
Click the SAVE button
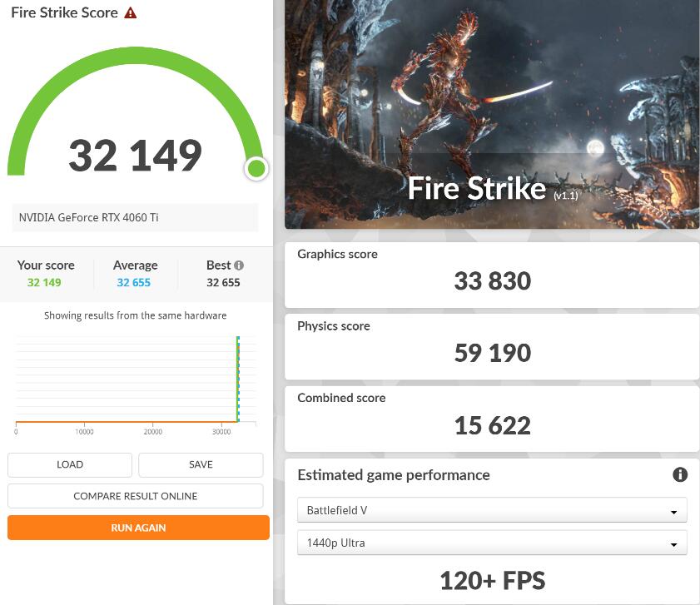(x=200, y=464)
